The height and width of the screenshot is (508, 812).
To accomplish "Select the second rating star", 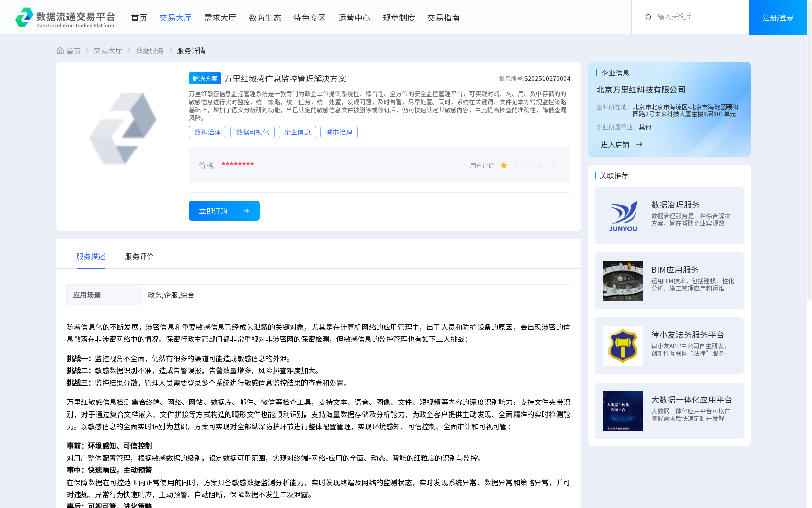I will point(516,165).
